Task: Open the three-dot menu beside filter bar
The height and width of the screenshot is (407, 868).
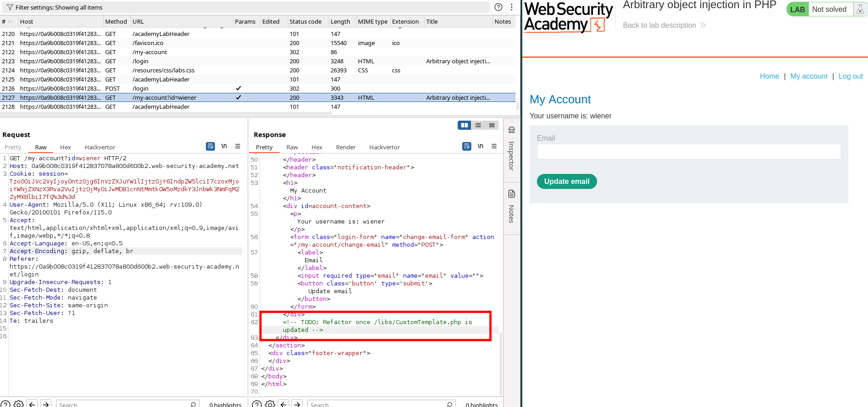Action: (x=511, y=7)
